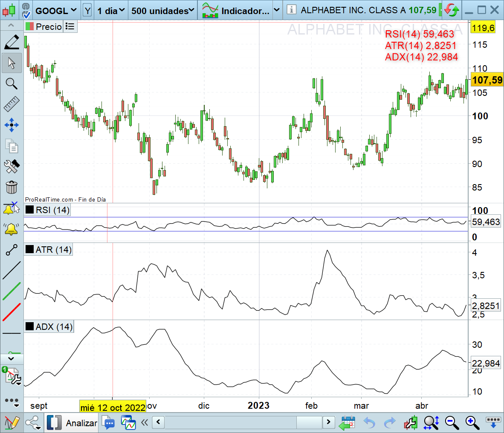The image size is (504, 433).
Task: Click the double left chevron
Action: pos(145,422)
